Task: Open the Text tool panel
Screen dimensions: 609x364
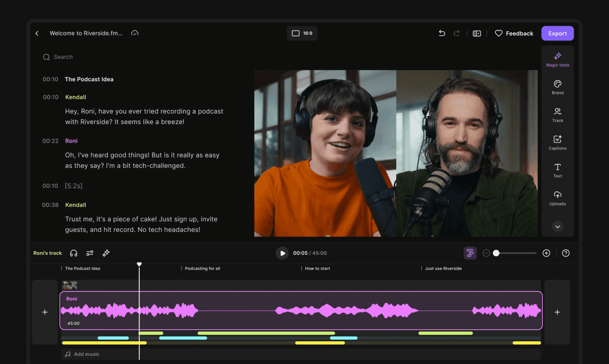Action: tap(557, 170)
